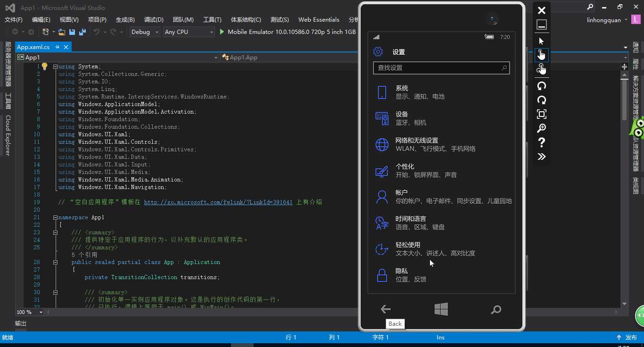The width and height of the screenshot is (644, 347).
Task: Click the 查找设置 search field
Action: pos(441,68)
